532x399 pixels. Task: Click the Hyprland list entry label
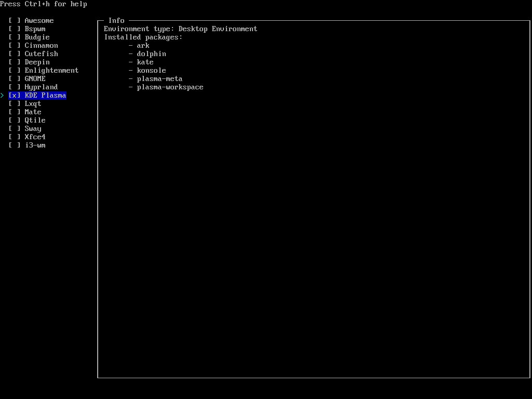tap(41, 87)
